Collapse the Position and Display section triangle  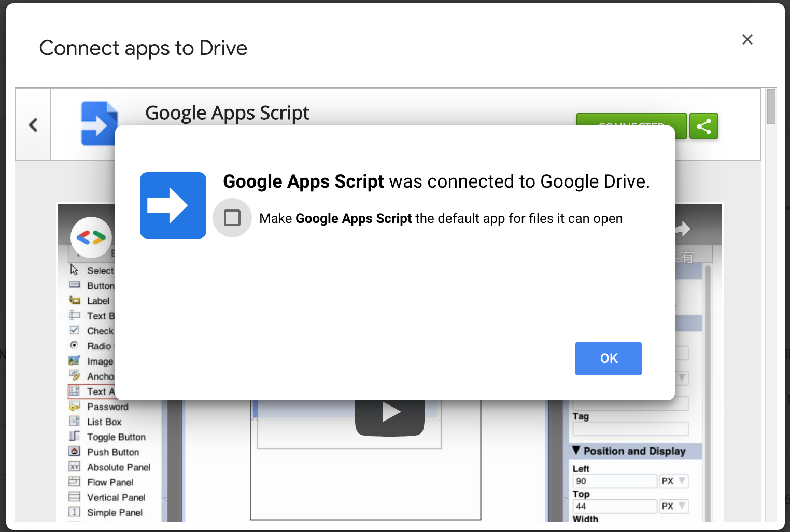point(576,450)
